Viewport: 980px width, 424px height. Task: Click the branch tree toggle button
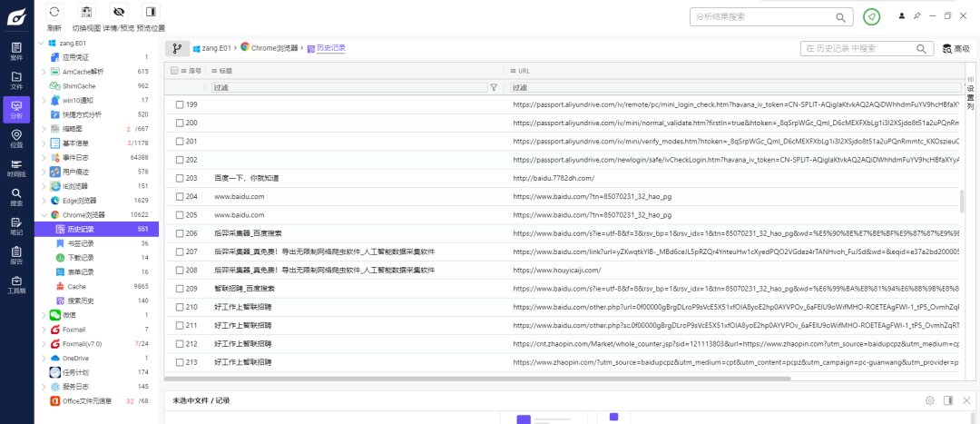point(178,48)
